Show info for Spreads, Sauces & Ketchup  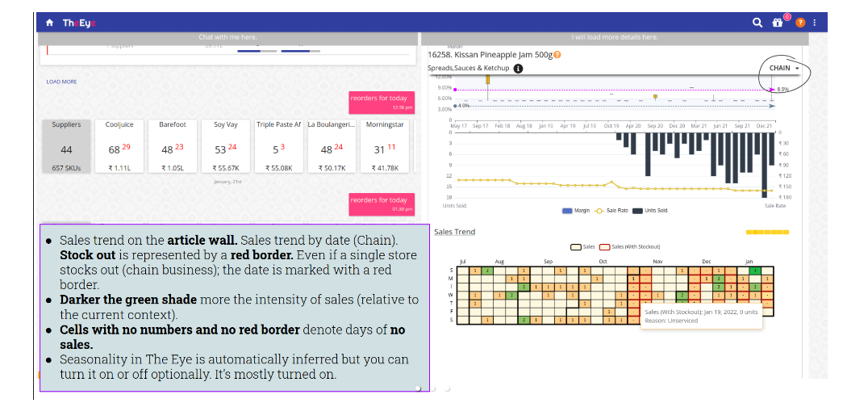(518, 69)
